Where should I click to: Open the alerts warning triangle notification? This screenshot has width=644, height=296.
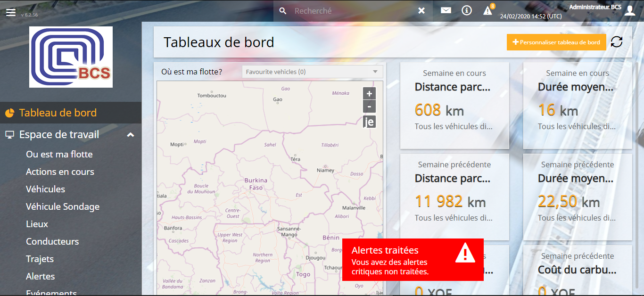point(488,10)
